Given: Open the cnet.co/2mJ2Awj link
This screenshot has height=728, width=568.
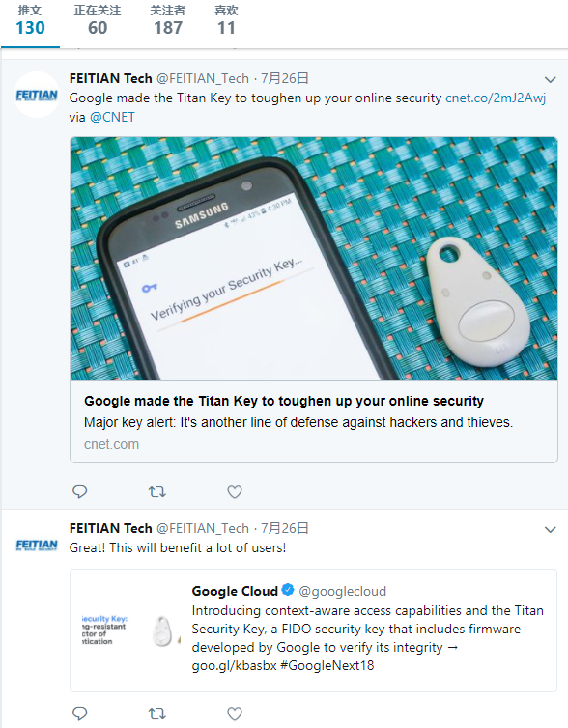Looking at the screenshot, I should (x=496, y=98).
